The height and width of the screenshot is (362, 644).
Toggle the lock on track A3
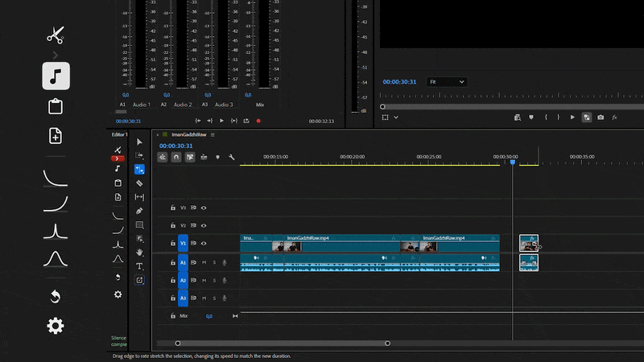173,298
